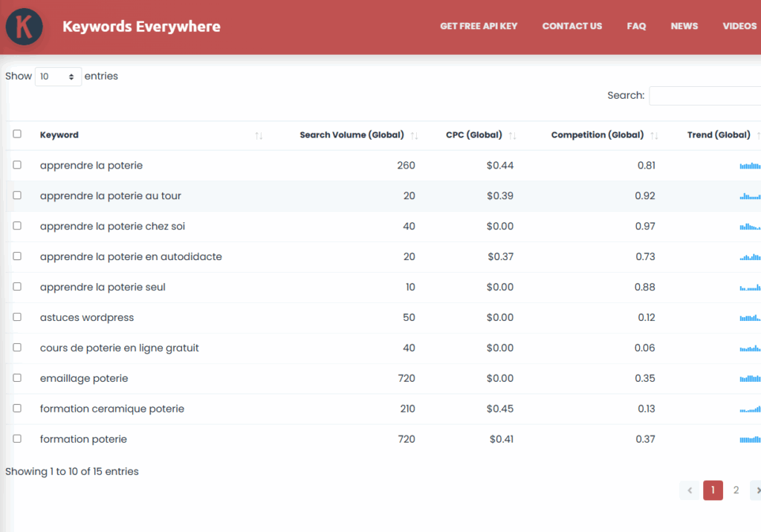Screen dimensions: 761x532
Task: Sort by Search Volume (Global) arrows
Action: click(414, 136)
